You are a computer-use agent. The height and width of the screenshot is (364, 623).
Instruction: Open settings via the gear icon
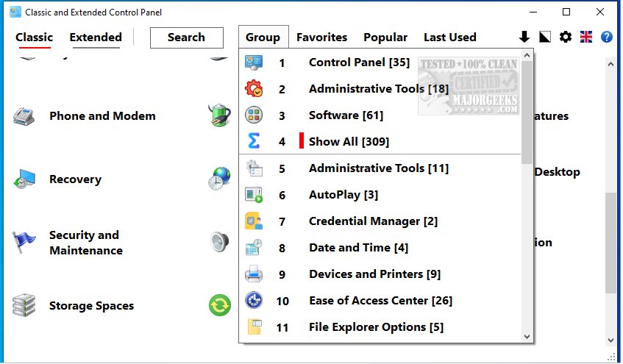[x=566, y=37]
